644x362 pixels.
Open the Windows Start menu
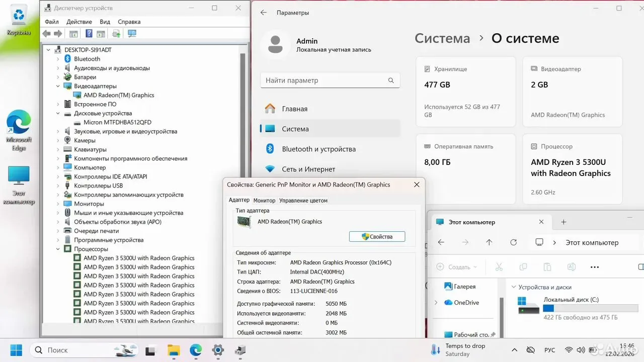click(x=16, y=350)
